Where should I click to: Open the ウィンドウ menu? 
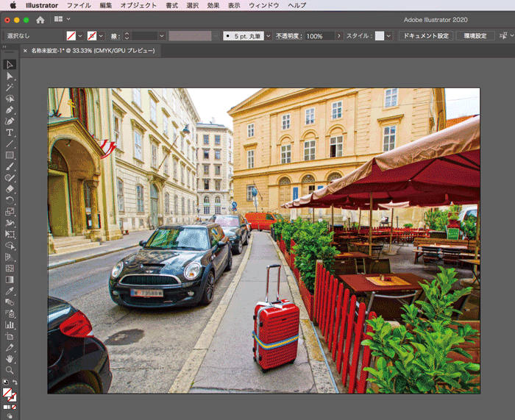coord(263,5)
